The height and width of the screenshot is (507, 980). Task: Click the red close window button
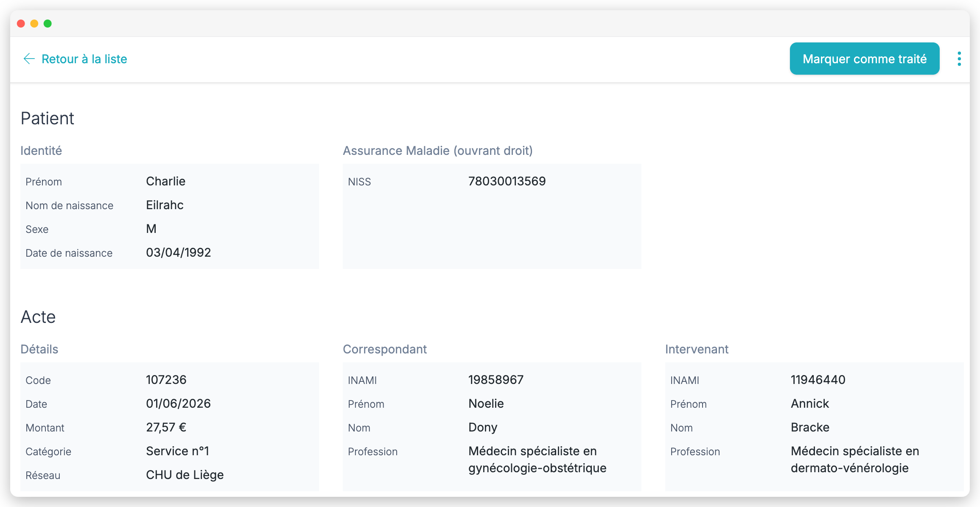coord(21,23)
